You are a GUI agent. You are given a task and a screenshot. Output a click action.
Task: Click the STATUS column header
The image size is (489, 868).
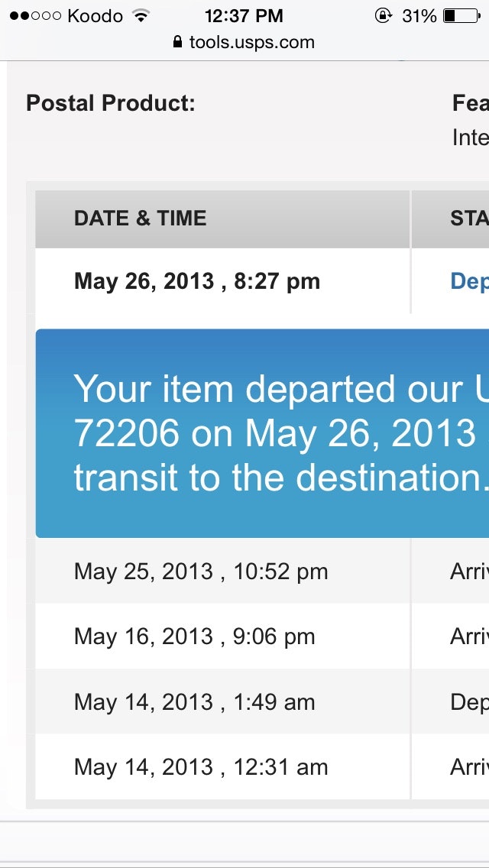[x=468, y=219]
